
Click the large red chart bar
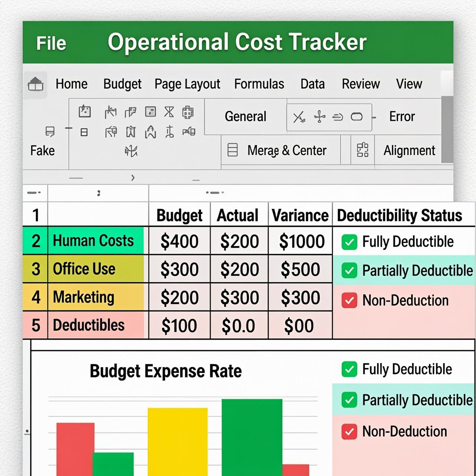click(75, 449)
